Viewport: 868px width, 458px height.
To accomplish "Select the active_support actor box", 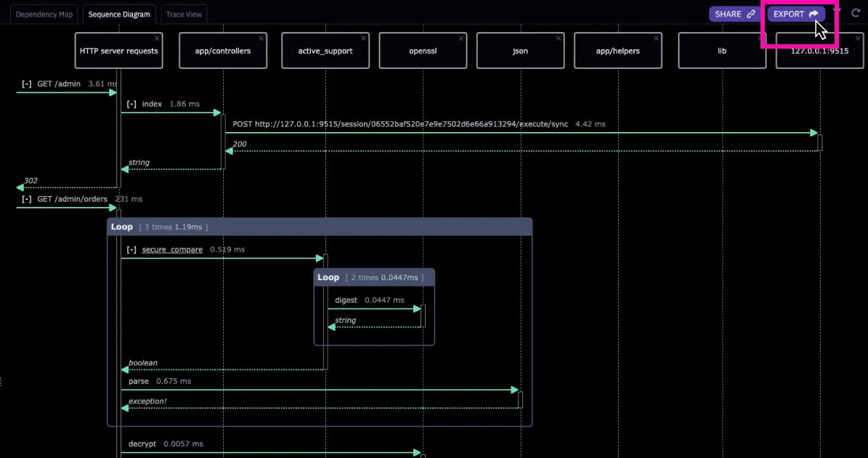I will pyautogui.click(x=325, y=50).
